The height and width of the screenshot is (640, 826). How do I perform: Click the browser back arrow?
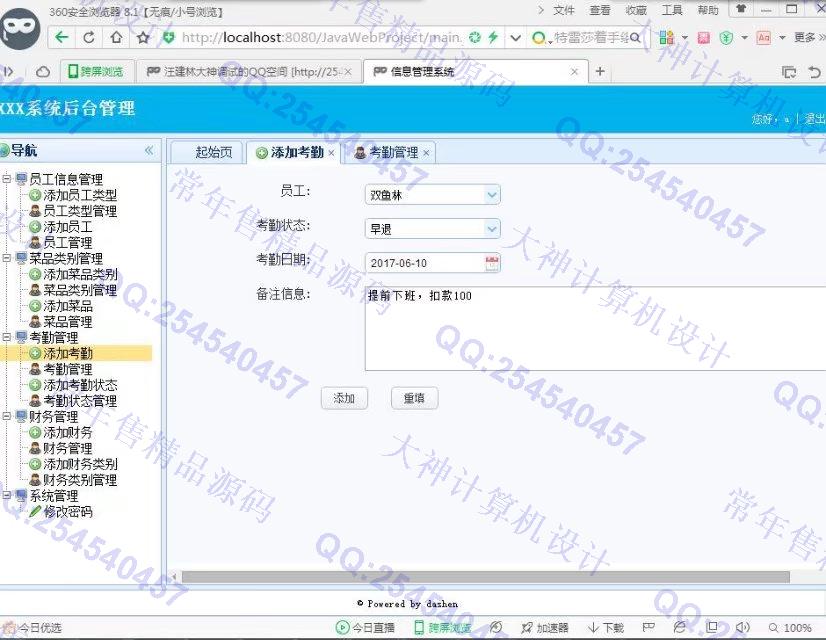62,37
